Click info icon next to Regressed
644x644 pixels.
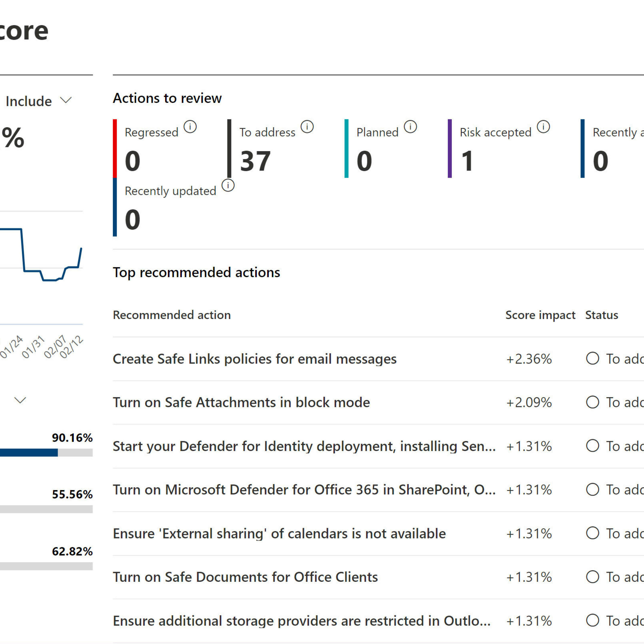(x=190, y=127)
